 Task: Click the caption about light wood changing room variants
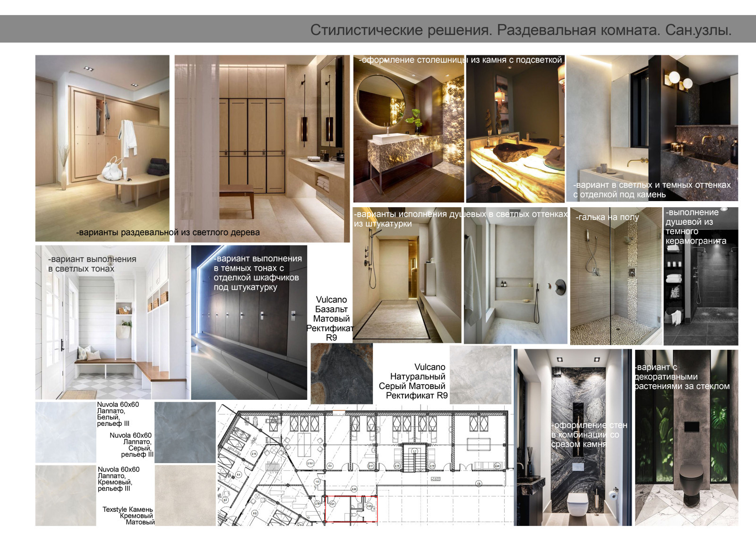click(168, 232)
